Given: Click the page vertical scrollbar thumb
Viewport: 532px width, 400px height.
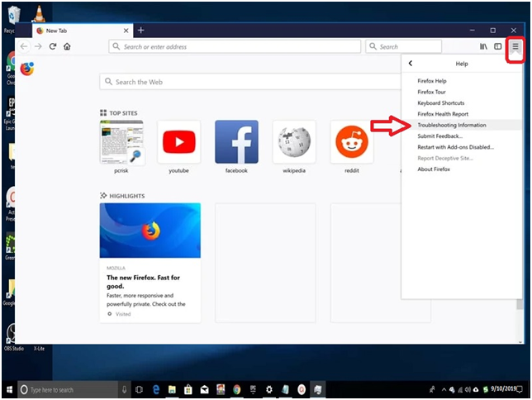Looking at the screenshot, I should [520, 304].
